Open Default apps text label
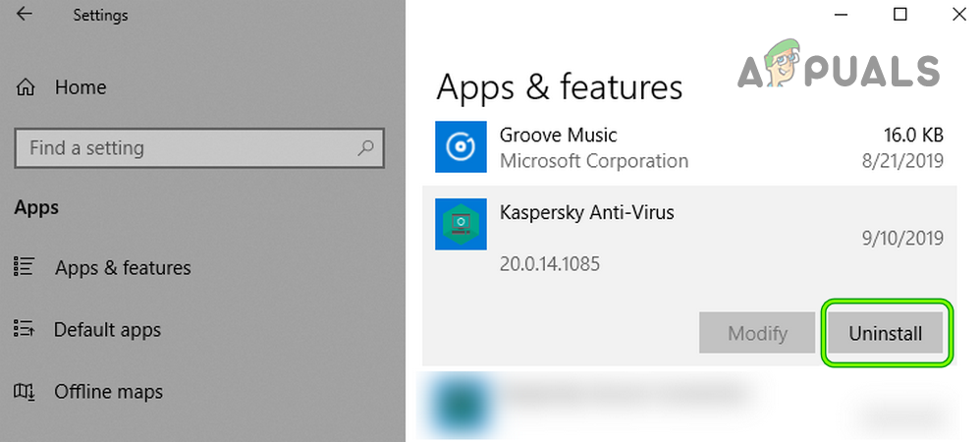The image size is (980, 442). [x=107, y=330]
